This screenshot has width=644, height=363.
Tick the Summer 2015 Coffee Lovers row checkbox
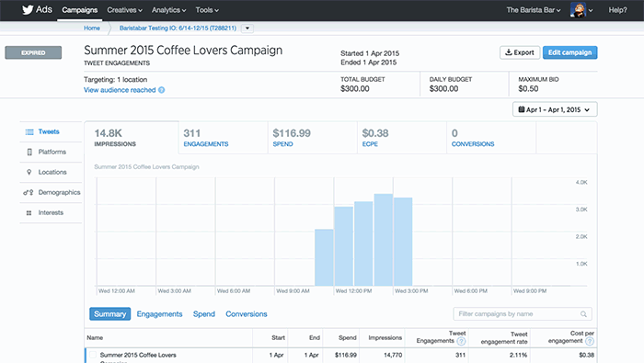coord(93,355)
